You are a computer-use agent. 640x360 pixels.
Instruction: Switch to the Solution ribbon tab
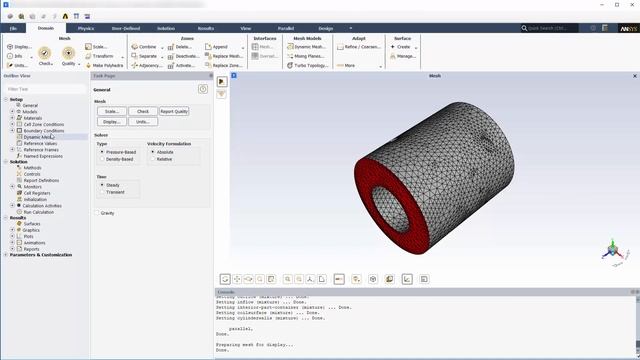166,28
